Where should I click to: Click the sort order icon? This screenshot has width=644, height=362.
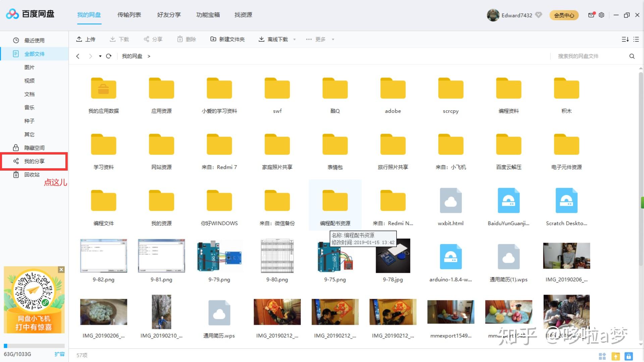[625, 39]
